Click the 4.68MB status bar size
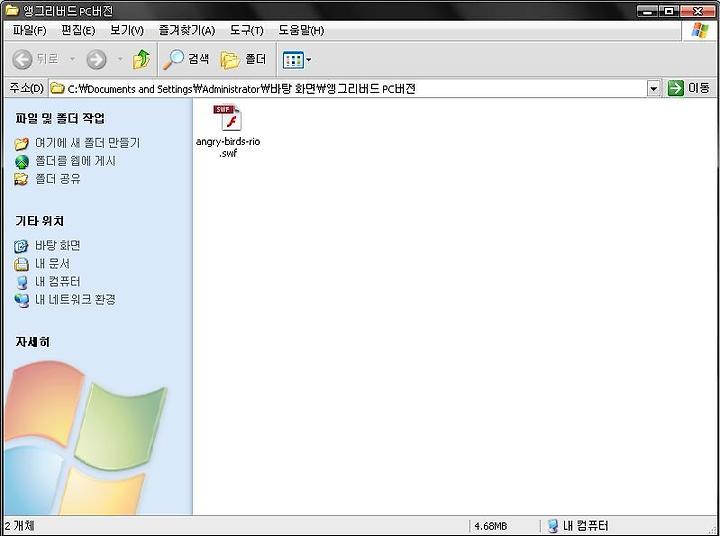 point(491,526)
